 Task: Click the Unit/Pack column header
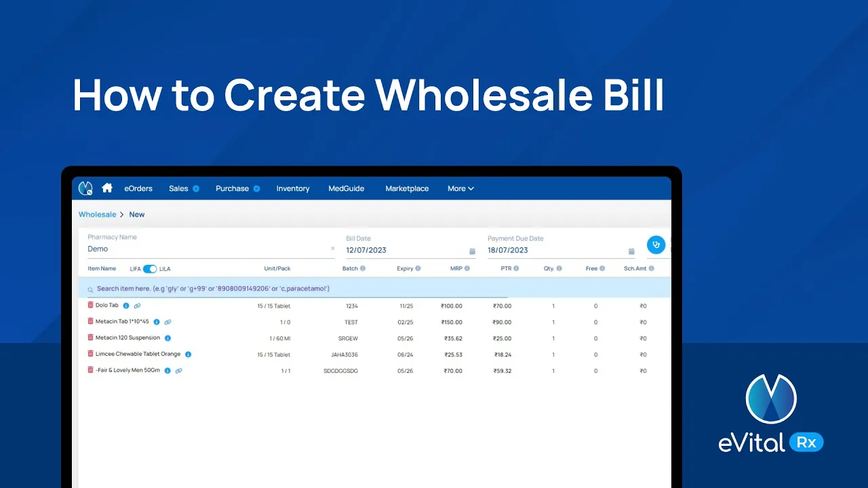(277, 269)
